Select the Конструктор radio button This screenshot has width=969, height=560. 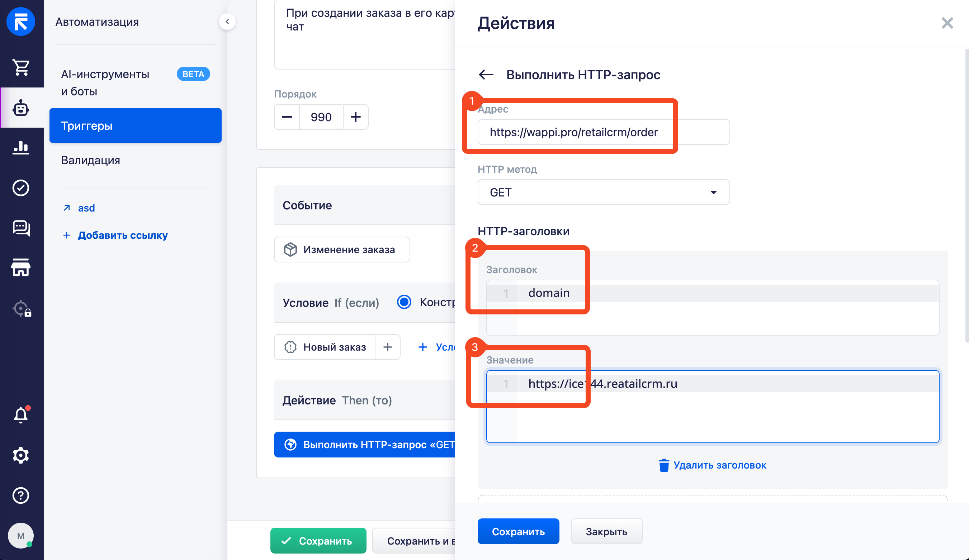point(404,302)
